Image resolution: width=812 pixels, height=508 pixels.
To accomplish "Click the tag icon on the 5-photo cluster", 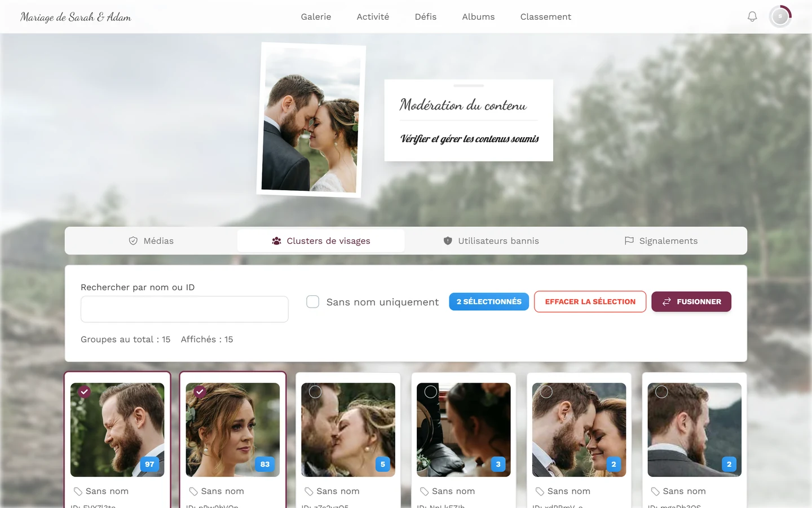I will [x=309, y=492].
